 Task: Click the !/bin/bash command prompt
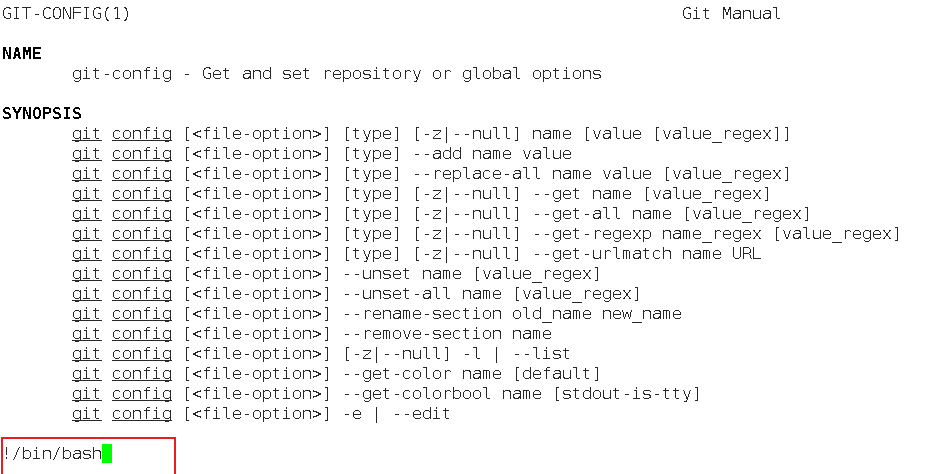pos(52,453)
